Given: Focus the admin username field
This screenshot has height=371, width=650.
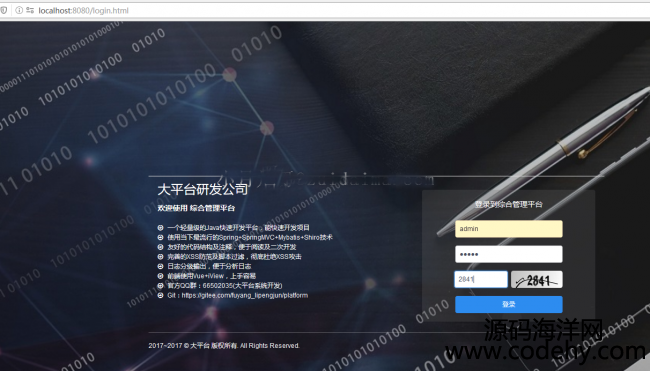Looking at the screenshot, I should [509, 229].
